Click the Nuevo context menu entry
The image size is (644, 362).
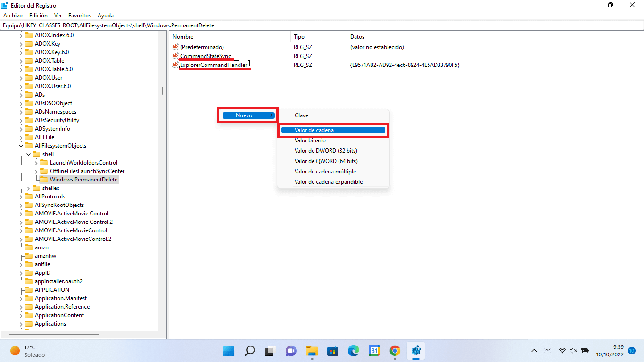[x=248, y=115]
